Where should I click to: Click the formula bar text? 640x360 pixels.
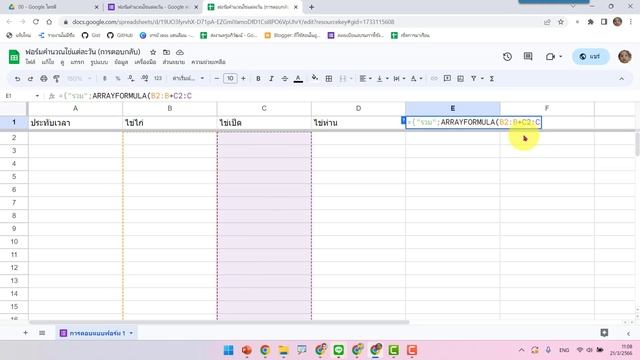click(x=126, y=96)
